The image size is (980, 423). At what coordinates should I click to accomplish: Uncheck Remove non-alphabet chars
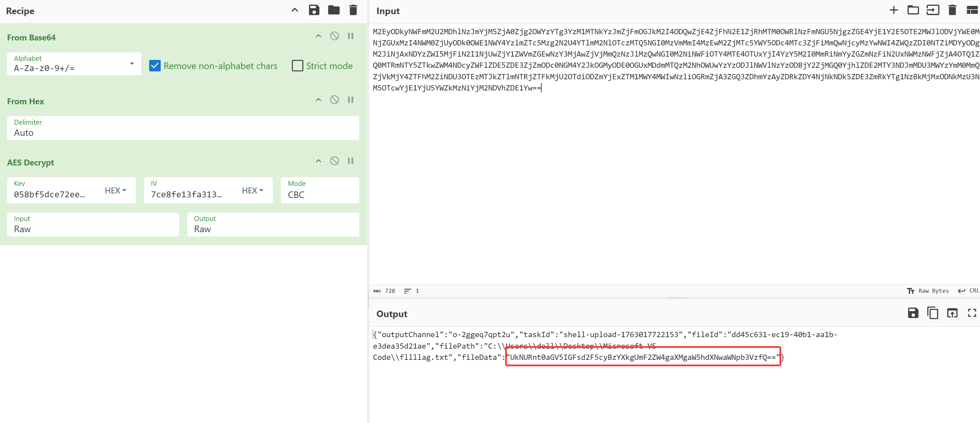(x=155, y=66)
